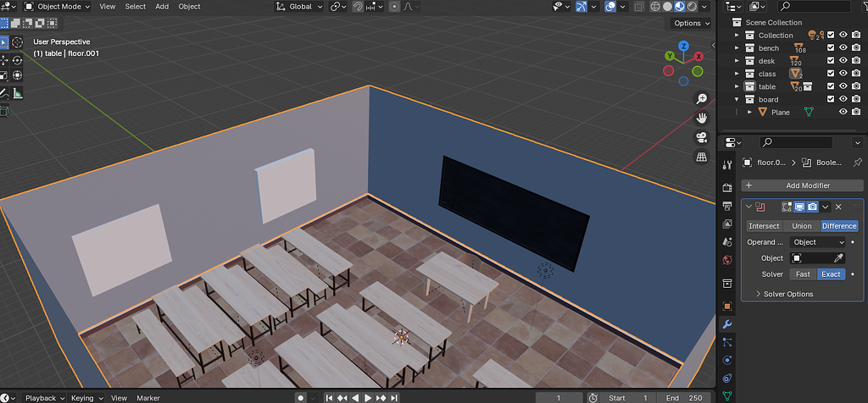Image resolution: width=868 pixels, height=403 pixels.
Task: Expand the bench collection tree
Action: [x=737, y=48]
